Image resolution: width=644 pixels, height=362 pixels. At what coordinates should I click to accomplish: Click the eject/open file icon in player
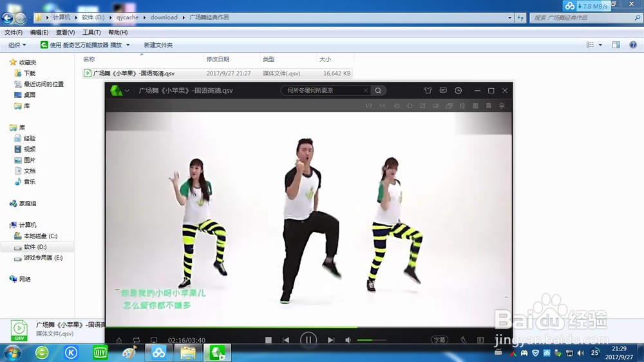(118, 340)
